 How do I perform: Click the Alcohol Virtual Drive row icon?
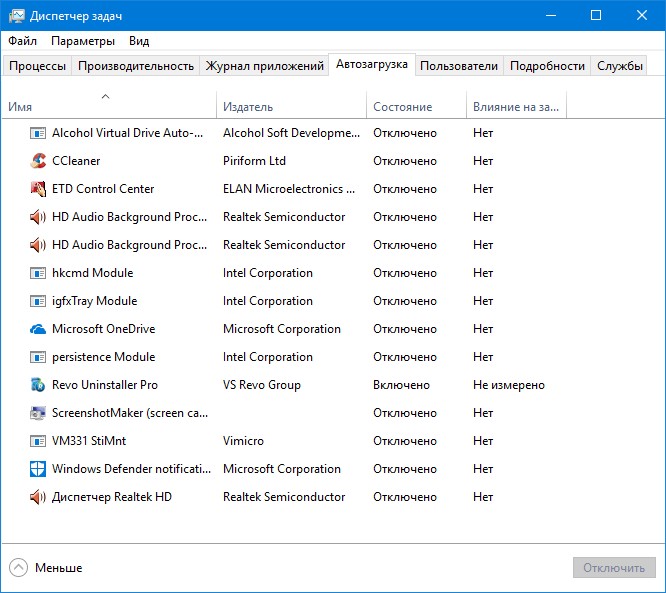(x=38, y=133)
